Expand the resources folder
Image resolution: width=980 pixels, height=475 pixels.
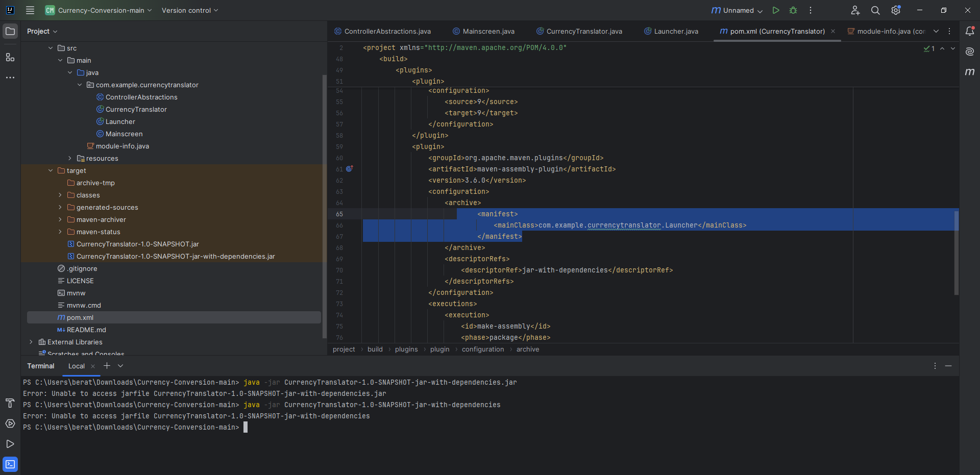(70, 158)
